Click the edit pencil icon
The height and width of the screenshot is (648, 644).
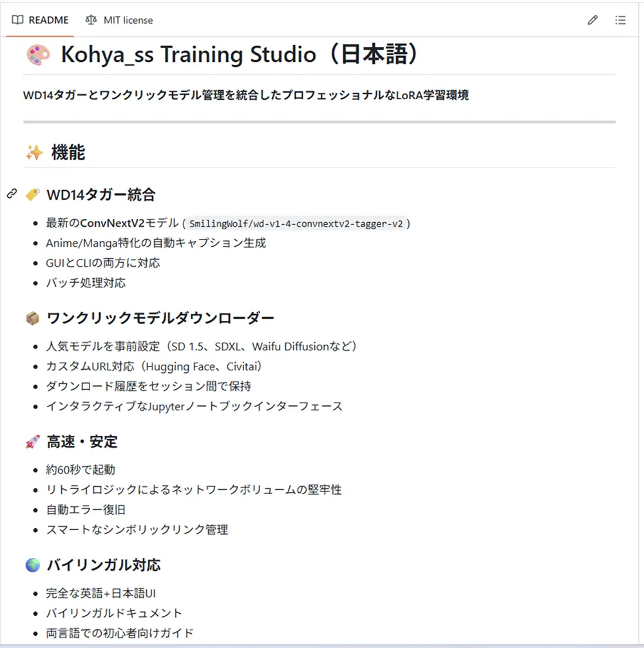[592, 20]
